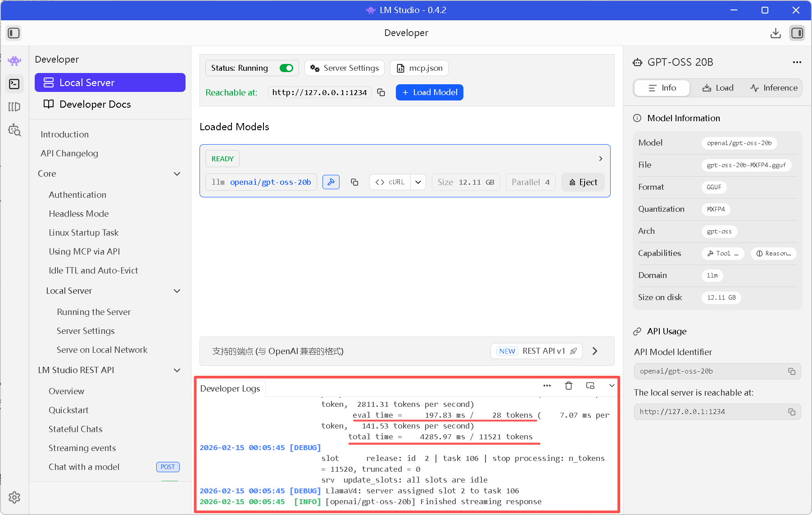Collapse the Developer Logs panel chevron
The image size is (812, 515).
(612, 386)
